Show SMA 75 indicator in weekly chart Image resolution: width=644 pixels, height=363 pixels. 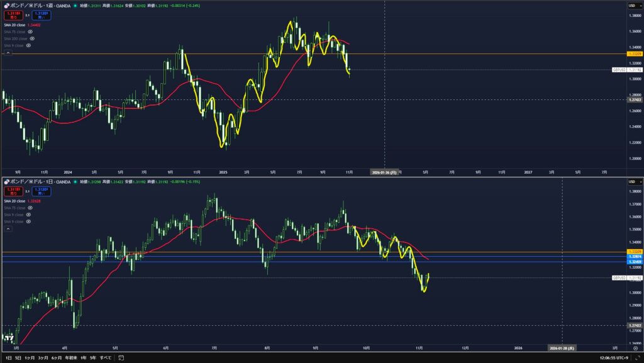tap(30, 31)
